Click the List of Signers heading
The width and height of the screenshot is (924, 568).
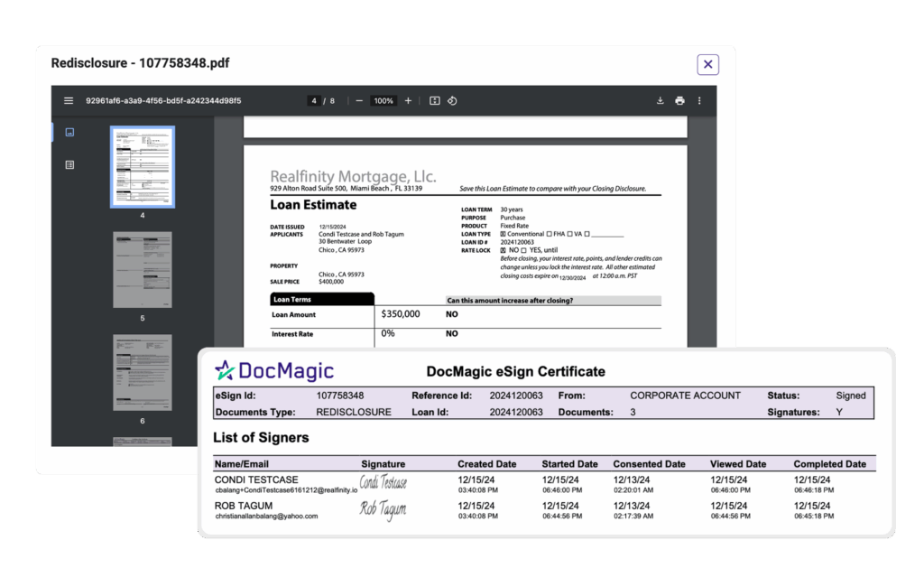(261, 438)
